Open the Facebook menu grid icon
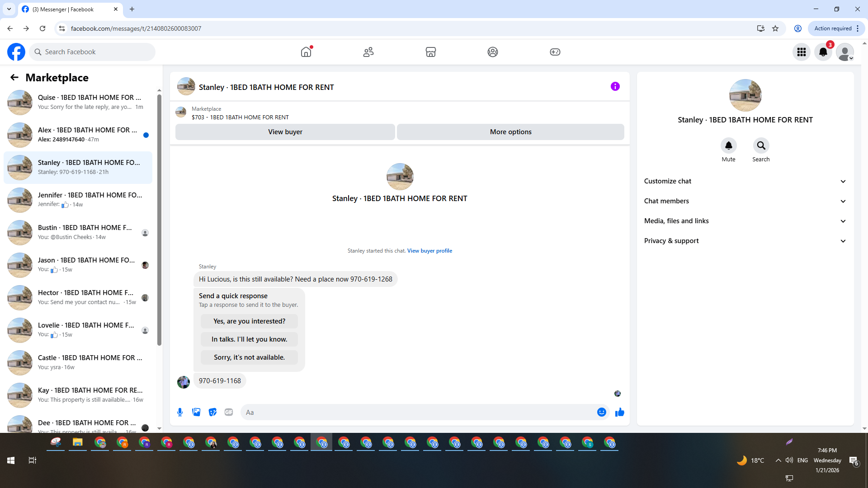This screenshot has height=488, width=868. pyautogui.click(x=801, y=52)
